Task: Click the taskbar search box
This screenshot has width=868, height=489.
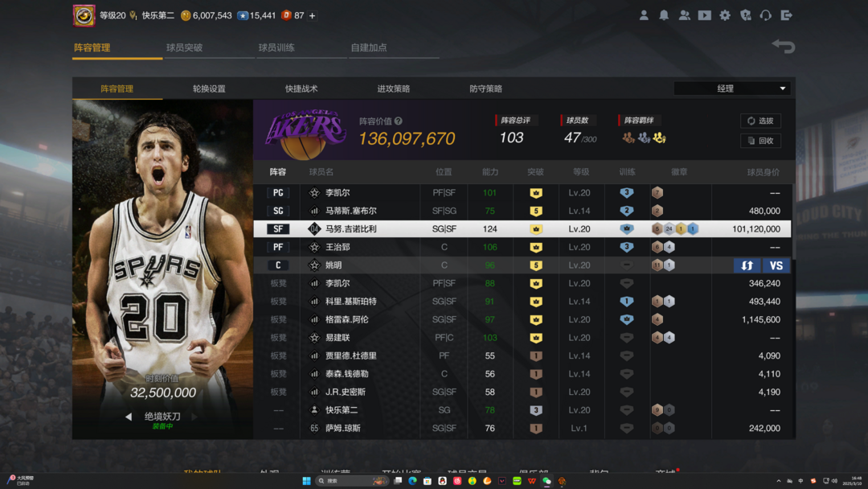Action: click(352, 481)
